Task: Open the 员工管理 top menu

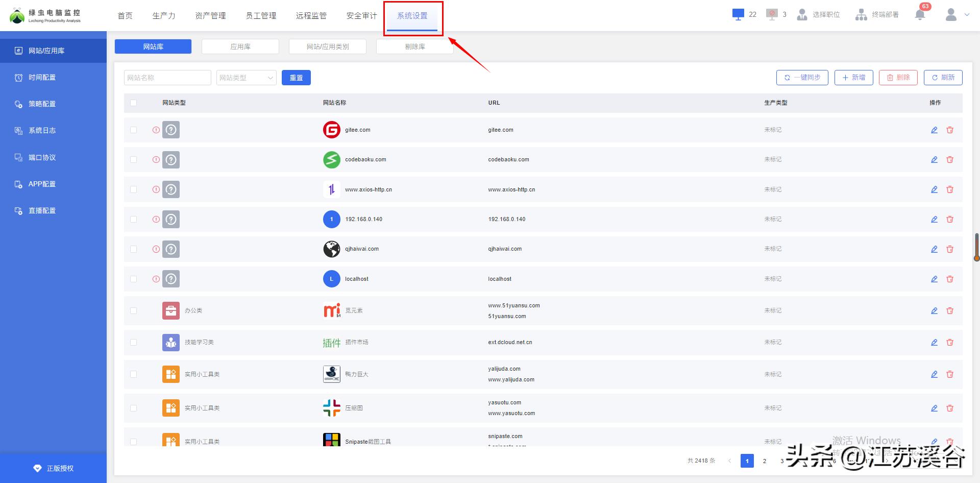Action: 261,16
